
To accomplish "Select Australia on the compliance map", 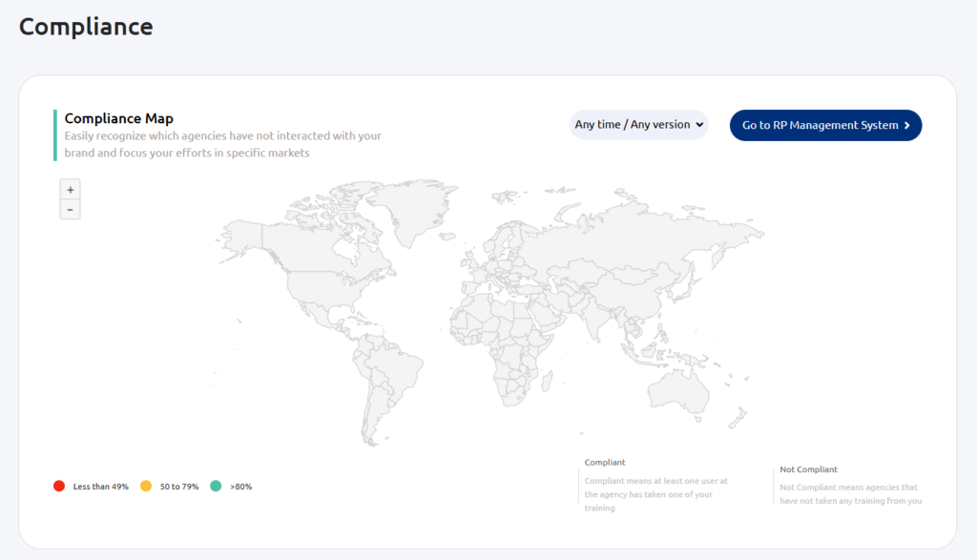I will (679, 392).
